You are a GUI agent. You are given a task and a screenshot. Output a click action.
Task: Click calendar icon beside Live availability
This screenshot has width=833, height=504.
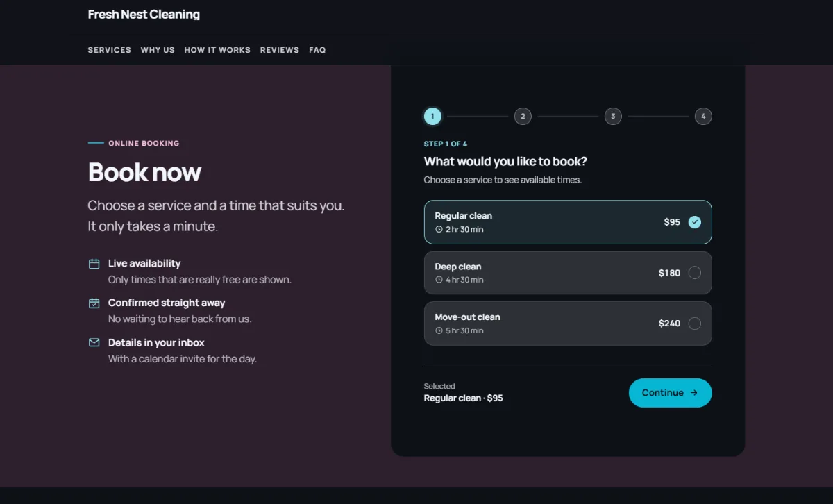tap(94, 264)
